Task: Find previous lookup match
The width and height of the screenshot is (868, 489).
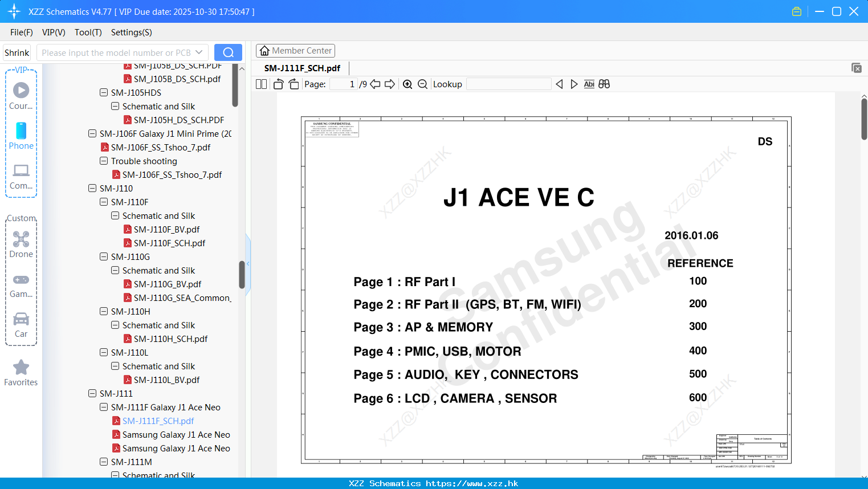Action: (x=559, y=84)
